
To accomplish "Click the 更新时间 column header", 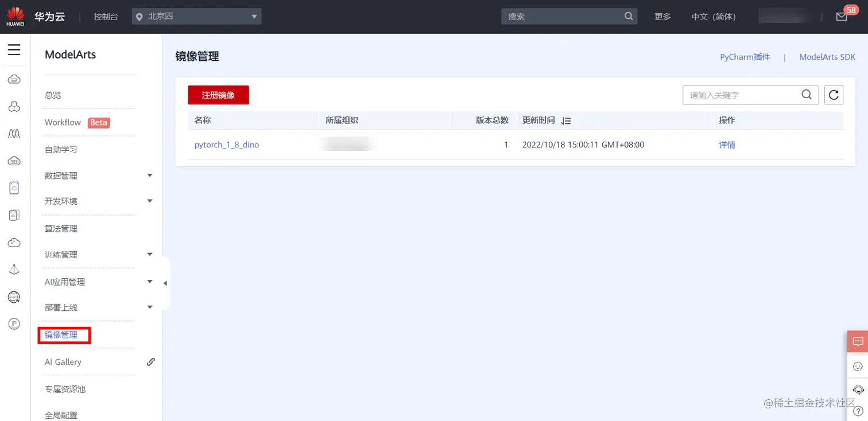I will (x=538, y=120).
